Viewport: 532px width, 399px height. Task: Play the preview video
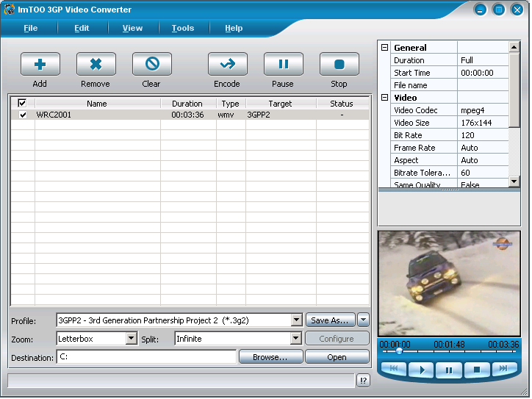point(421,370)
